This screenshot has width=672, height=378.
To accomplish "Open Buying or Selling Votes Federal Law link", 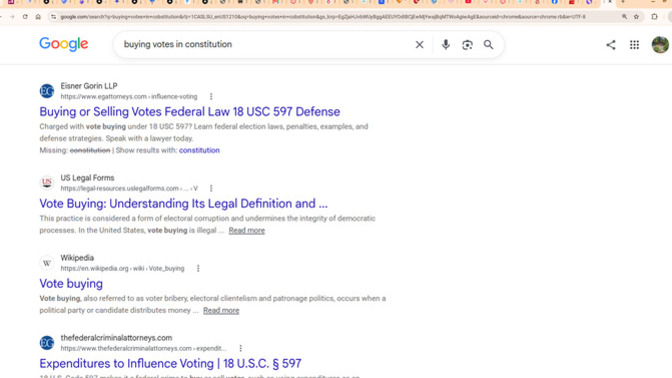I will tap(190, 112).
